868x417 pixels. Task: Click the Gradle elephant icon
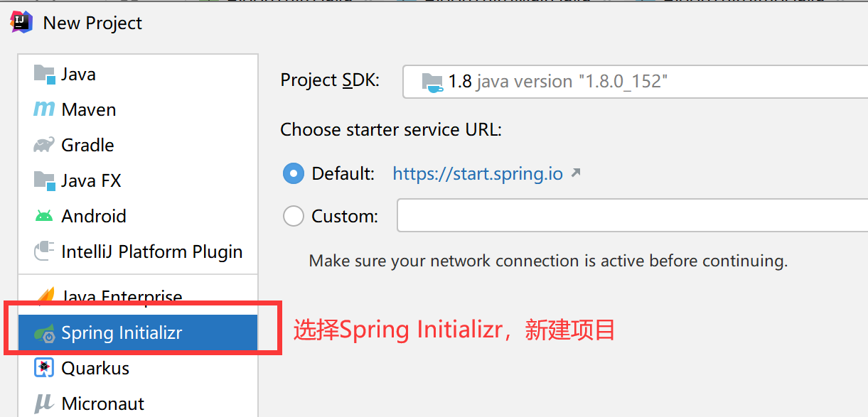[44, 145]
